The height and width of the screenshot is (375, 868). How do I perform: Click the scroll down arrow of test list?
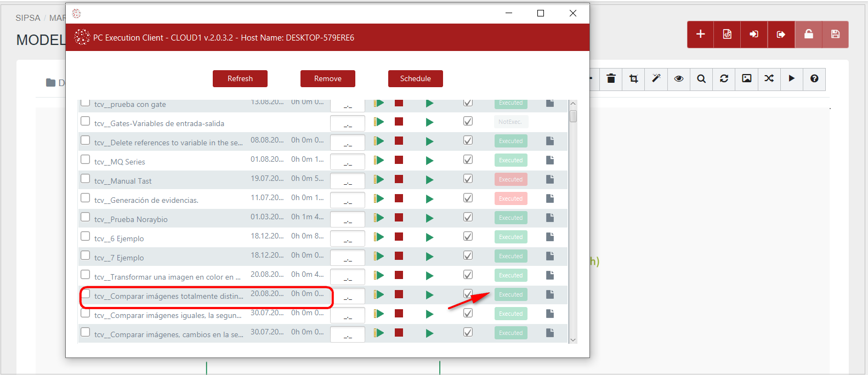click(x=573, y=340)
